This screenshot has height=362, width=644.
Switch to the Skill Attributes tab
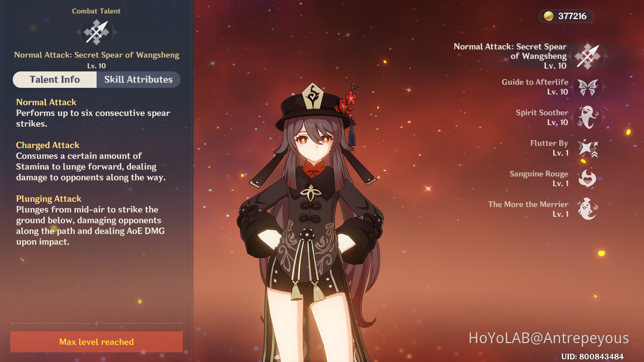[x=138, y=79]
